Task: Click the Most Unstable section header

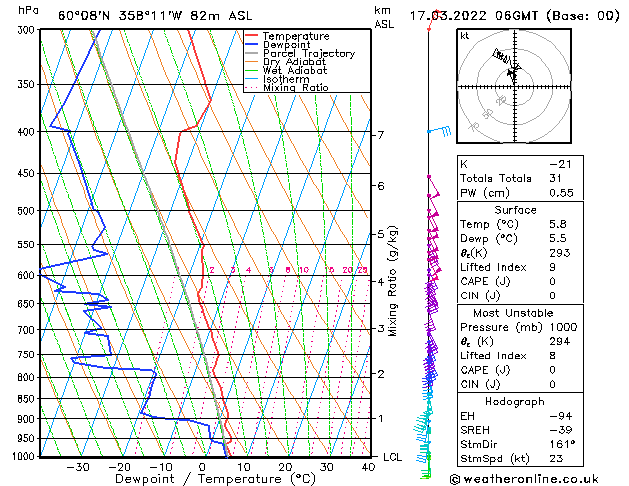Action: tap(513, 313)
